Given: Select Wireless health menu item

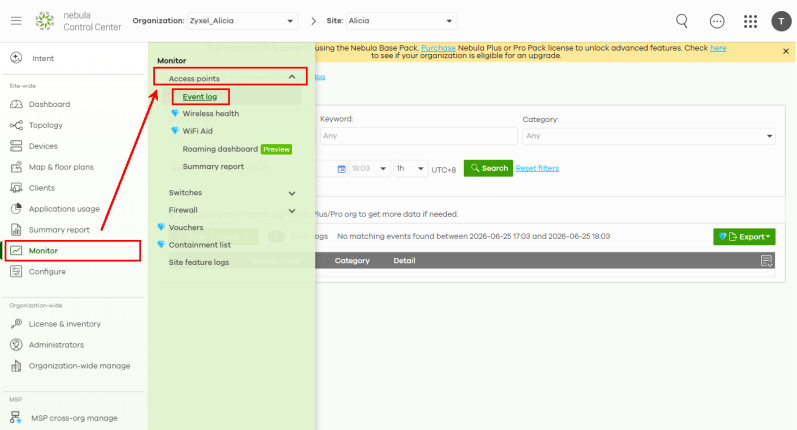Looking at the screenshot, I should coord(210,113).
